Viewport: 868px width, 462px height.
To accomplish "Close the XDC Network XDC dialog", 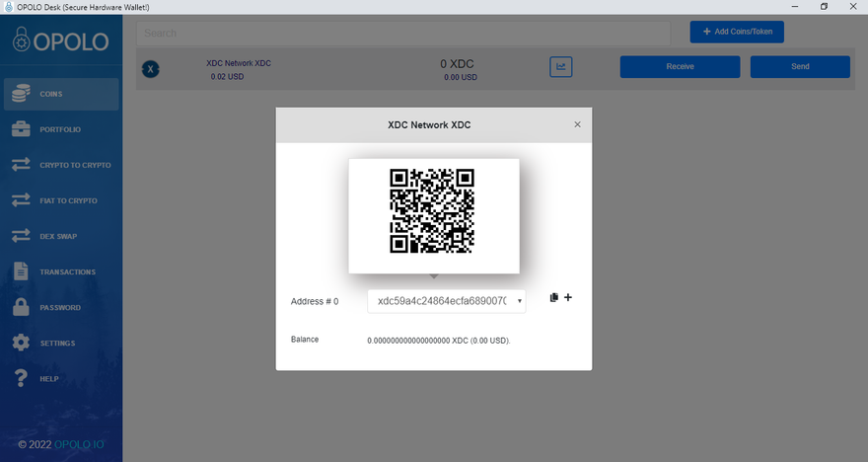I will click(x=577, y=124).
